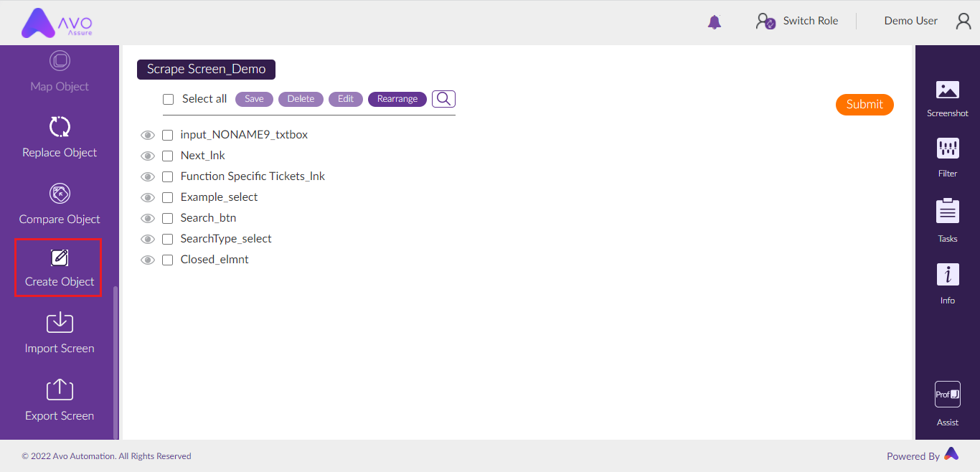The width and height of the screenshot is (980, 472).
Task: Toggle eye icon for SearchType_select
Action: tap(148, 239)
